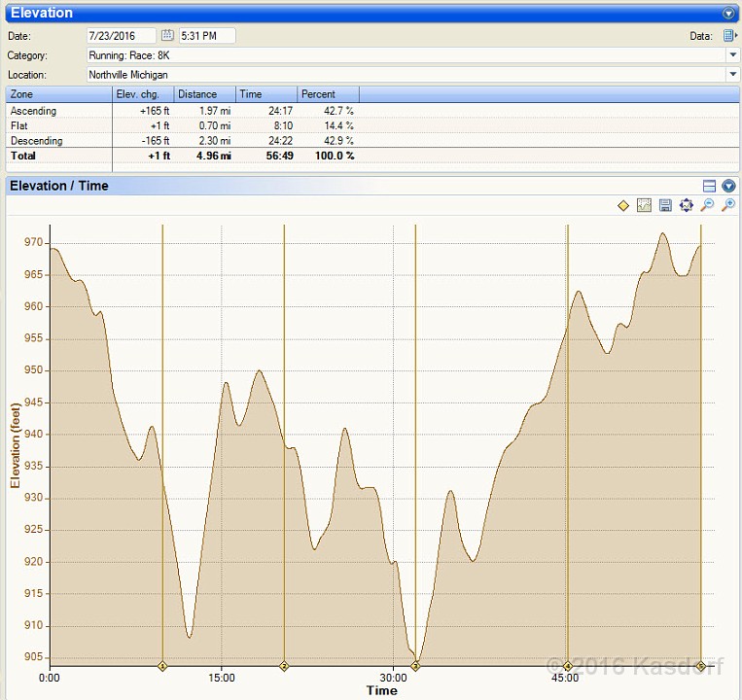Open the Data calculator menu icon
Image resolution: width=742 pixels, height=700 pixels.
729,36
